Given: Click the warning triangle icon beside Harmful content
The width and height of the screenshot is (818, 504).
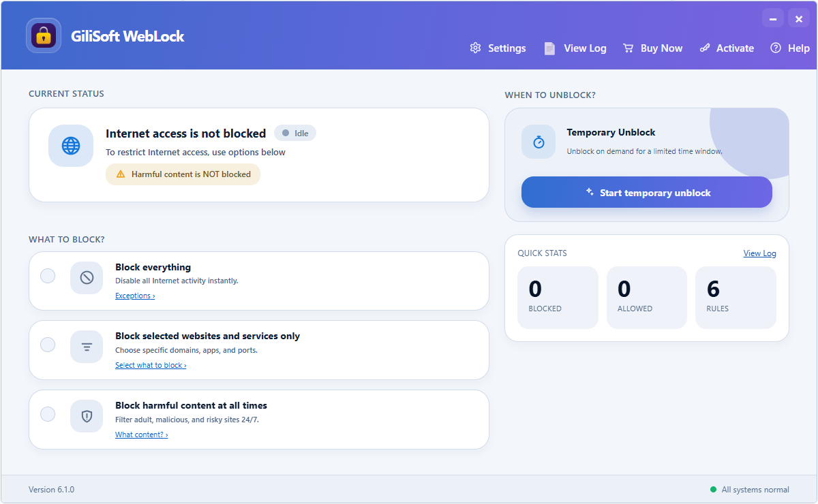Looking at the screenshot, I should (121, 174).
